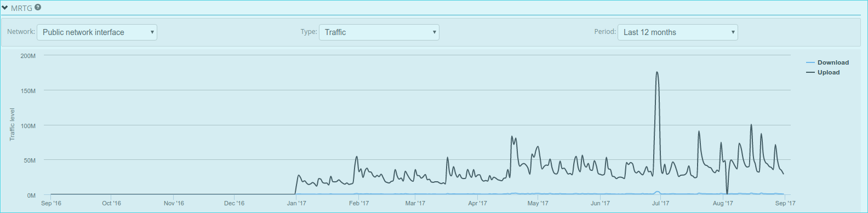868x213 pixels.
Task: Click the 50M y-axis label
Action: pyautogui.click(x=30, y=160)
